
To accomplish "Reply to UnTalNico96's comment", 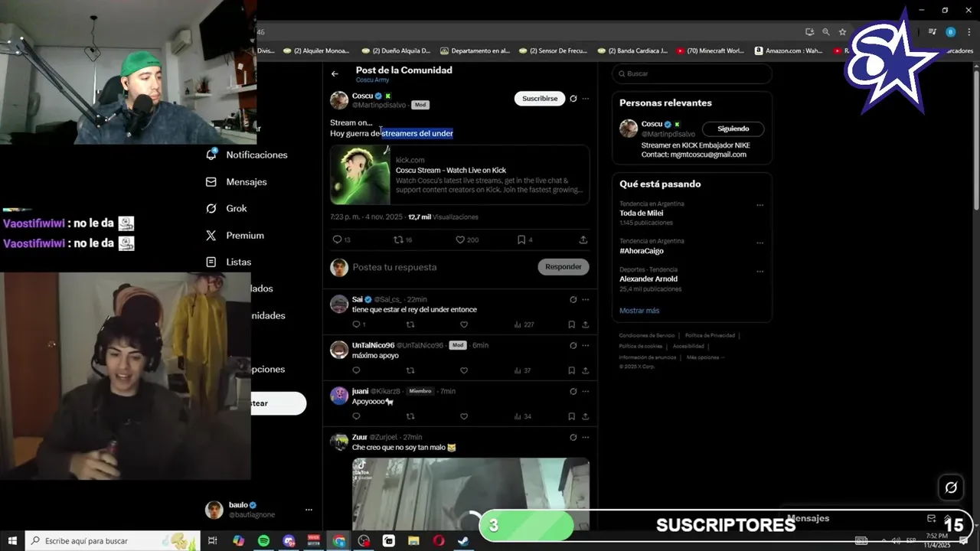I will [356, 370].
